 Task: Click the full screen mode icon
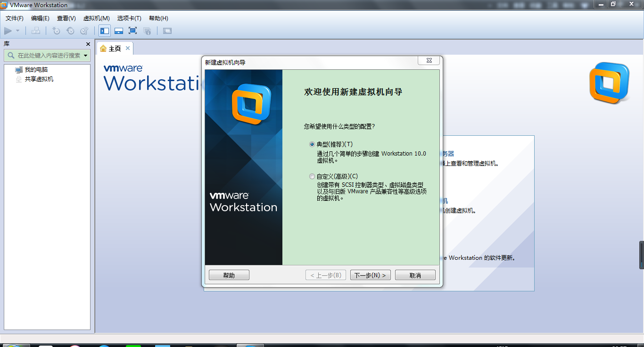(x=133, y=31)
